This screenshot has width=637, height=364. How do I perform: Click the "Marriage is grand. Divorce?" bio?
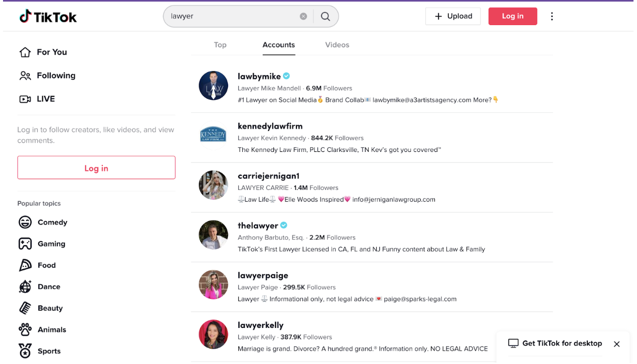[363, 348]
